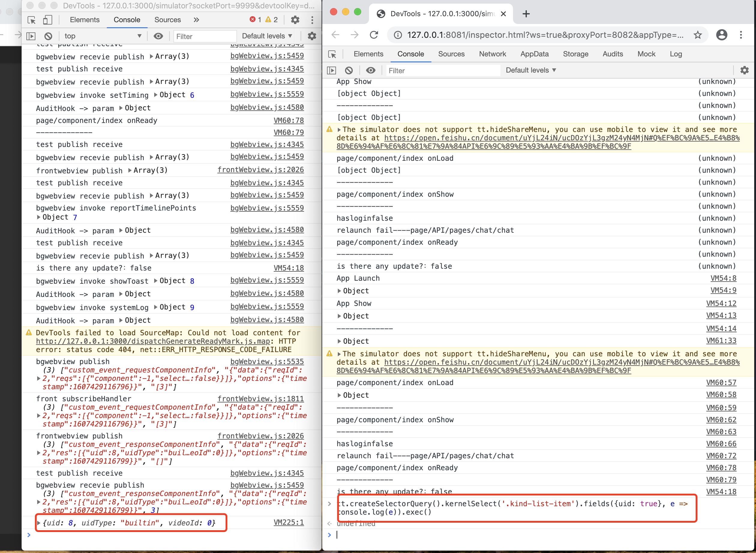756x553 pixels.
Task: Open console settings gear in right inspector
Action: coord(744,70)
